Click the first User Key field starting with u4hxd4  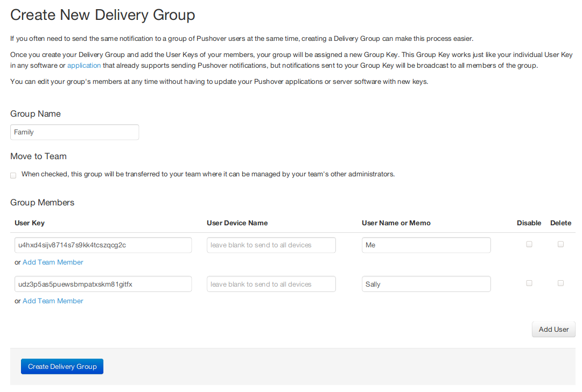pyautogui.click(x=103, y=245)
